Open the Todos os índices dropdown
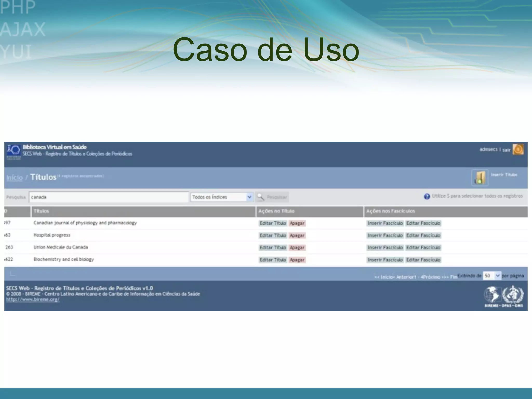This screenshot has height=399, width=532. pos(222,197)
